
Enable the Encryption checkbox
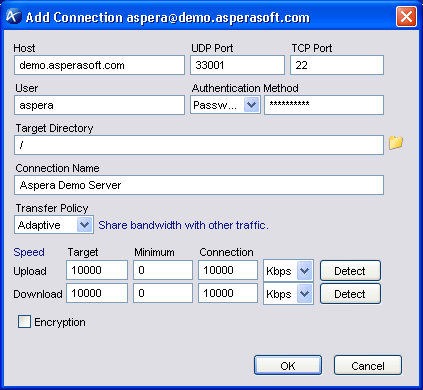24,322
